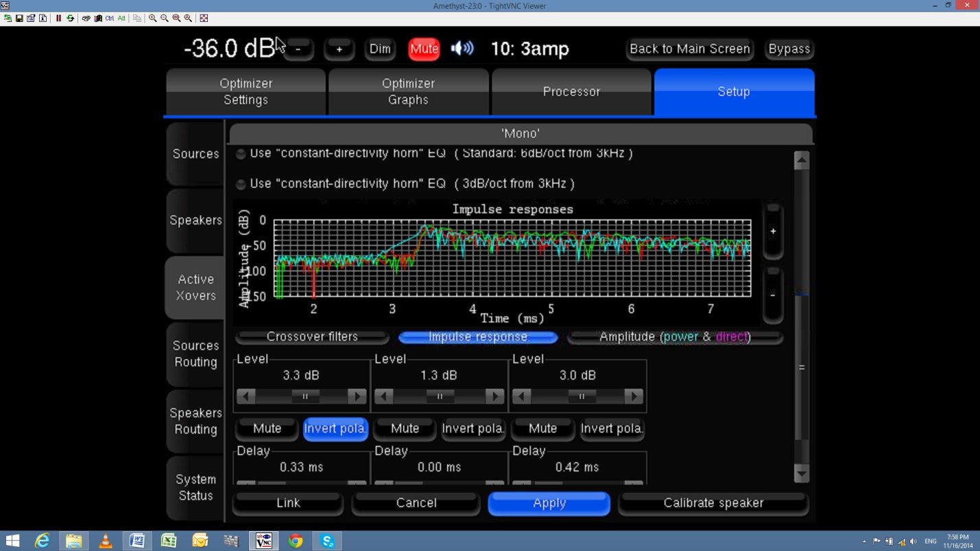
Task: Toggle the Bypass button
Action: (x=789, y=49)
